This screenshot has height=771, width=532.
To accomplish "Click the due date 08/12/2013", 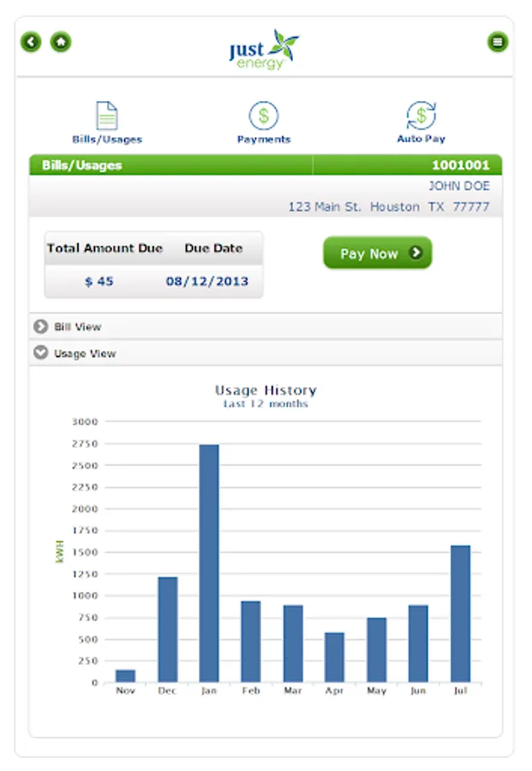I will click(207, 281).
